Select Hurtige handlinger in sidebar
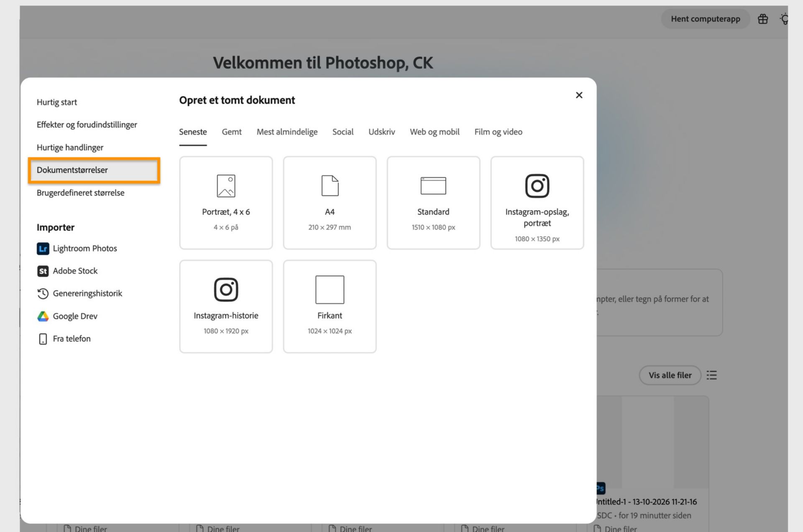The width and height of the screenshot is (803, 532). [70, 148]
